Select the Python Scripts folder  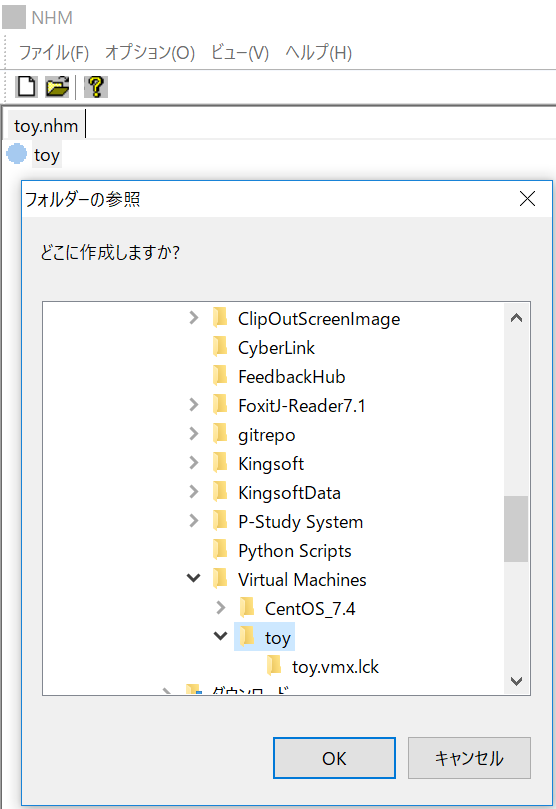click(x=295, y=551)
